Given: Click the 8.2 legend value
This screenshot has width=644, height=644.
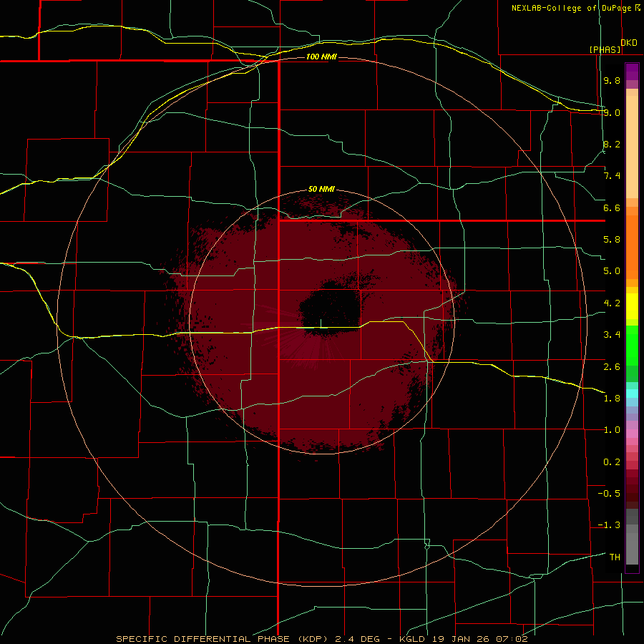Looking at the screenshot, I should tap(612, 144).
